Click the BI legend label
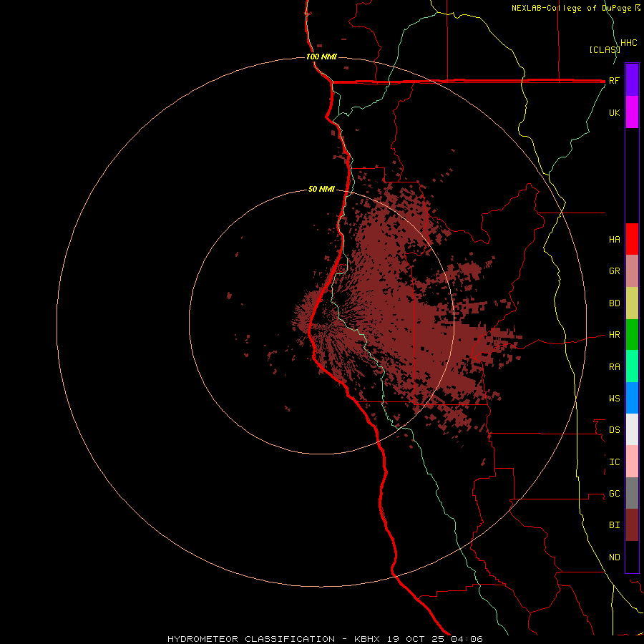The width and height of the screenshot is (644, 644). pyautogui.click(x=614, y=525)
